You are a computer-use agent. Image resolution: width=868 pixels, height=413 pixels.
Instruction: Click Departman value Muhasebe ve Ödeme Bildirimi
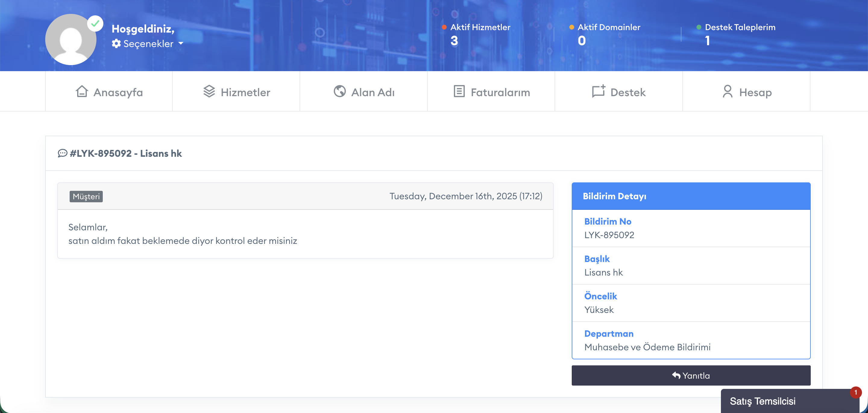tap(647, 347)
